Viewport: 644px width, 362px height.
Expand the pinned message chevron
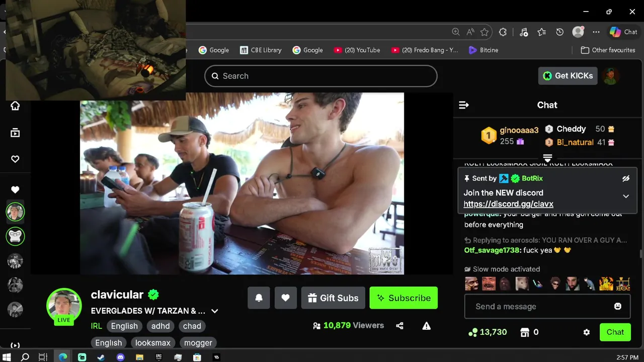[x=626, y=196]
